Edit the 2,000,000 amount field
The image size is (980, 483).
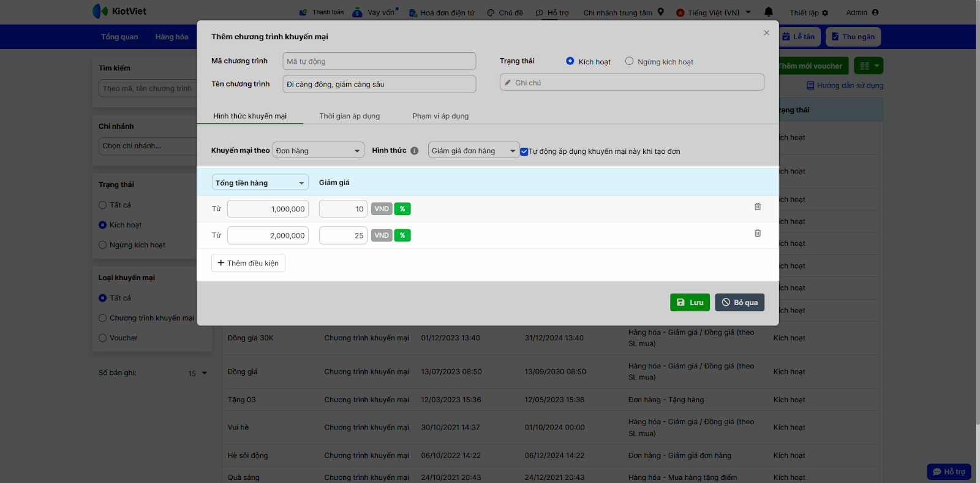[x=268, y=235]
